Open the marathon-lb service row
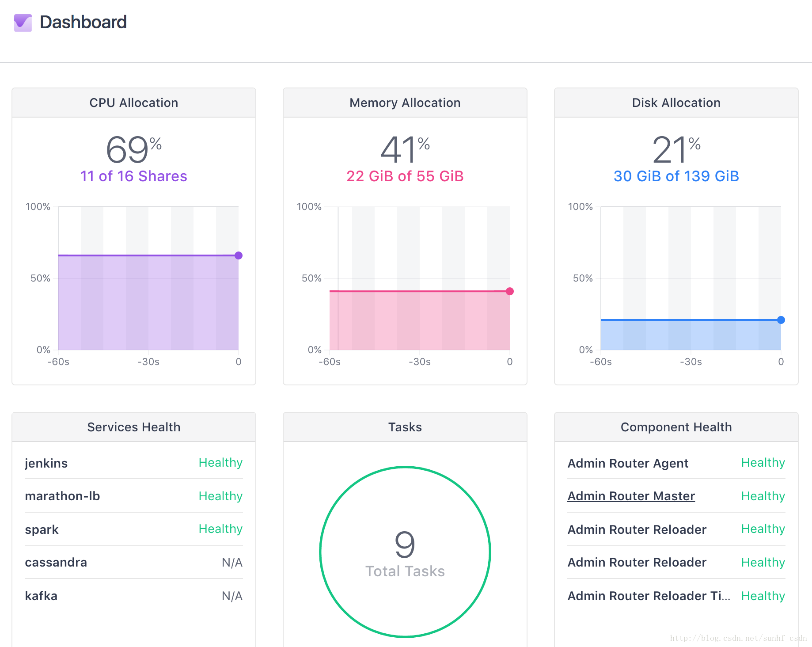Viewport: 812px width, 647px height. point(134,496)
